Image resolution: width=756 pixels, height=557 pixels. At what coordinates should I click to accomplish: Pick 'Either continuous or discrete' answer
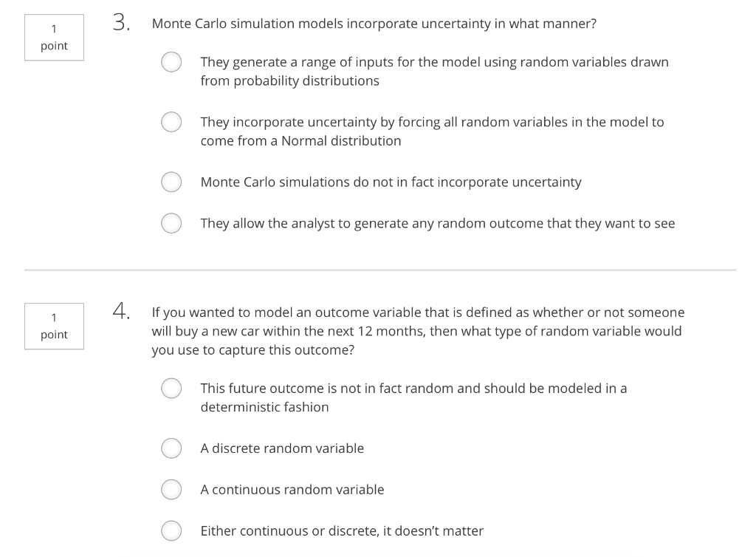171,531
